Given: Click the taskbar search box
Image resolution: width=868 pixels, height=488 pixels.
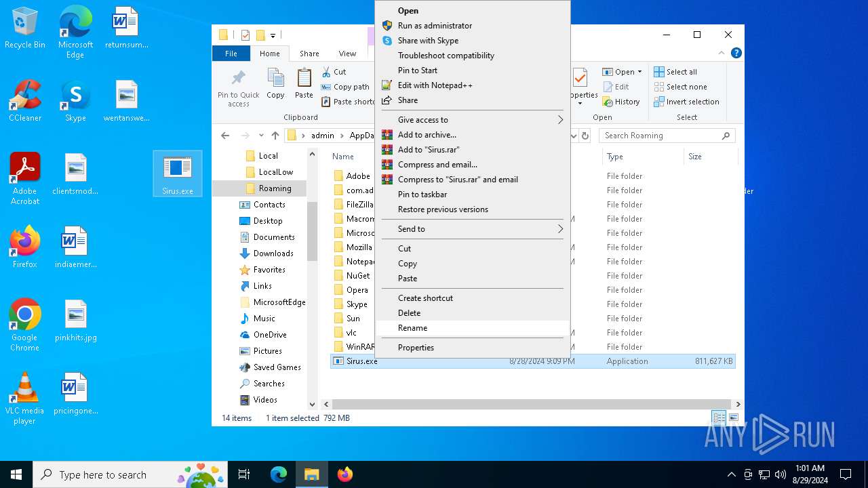Looking at the screenshot, I should (132, 474).
